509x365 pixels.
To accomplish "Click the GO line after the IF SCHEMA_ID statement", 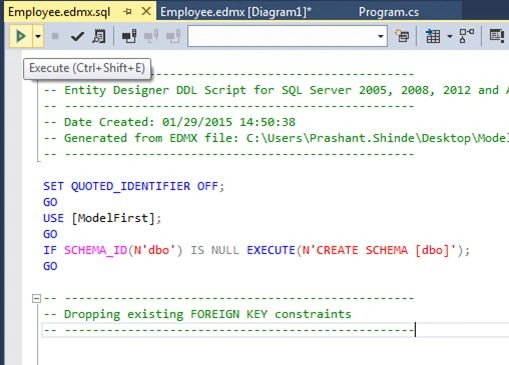I will (x=50, y=266).
